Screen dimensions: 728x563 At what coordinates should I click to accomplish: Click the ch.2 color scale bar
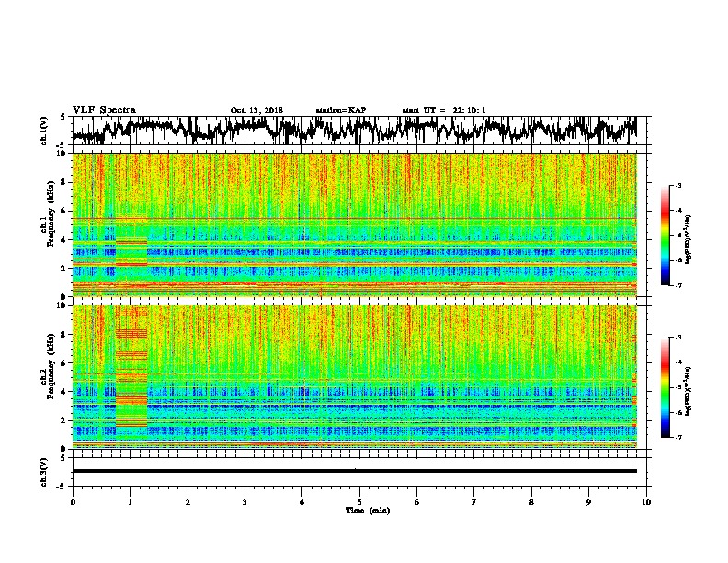pyautogui.click(x=665, y=387)
